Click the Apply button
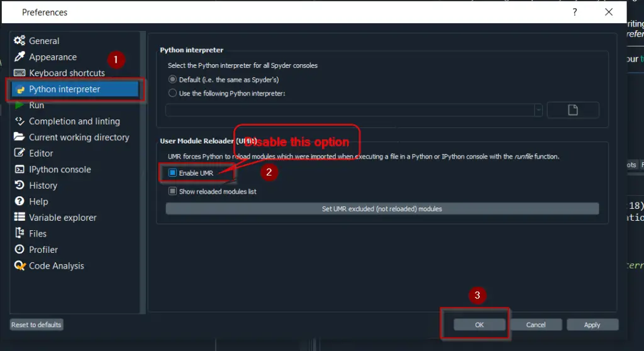644x351 pixels. point(592,325)
